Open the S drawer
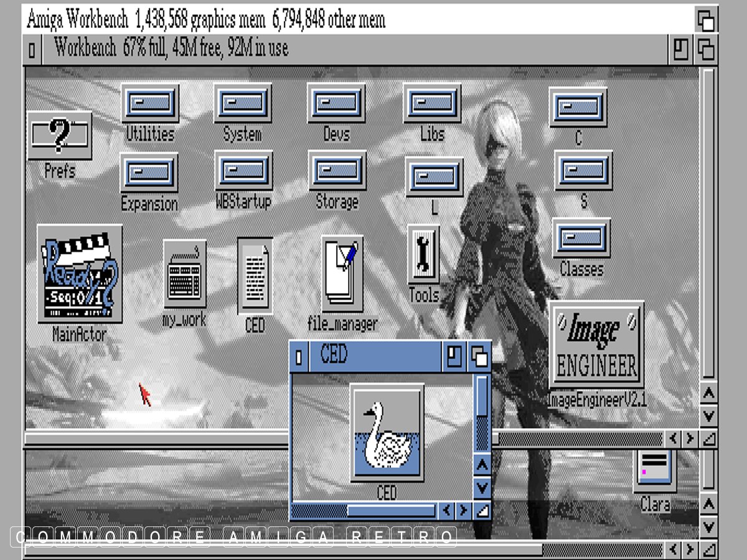 tap(583, 170)
